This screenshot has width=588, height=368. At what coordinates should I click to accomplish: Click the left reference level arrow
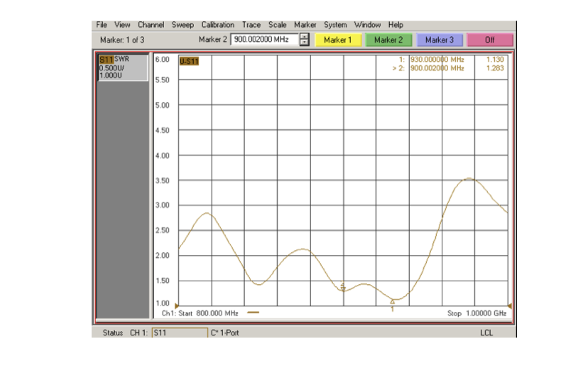177,305
